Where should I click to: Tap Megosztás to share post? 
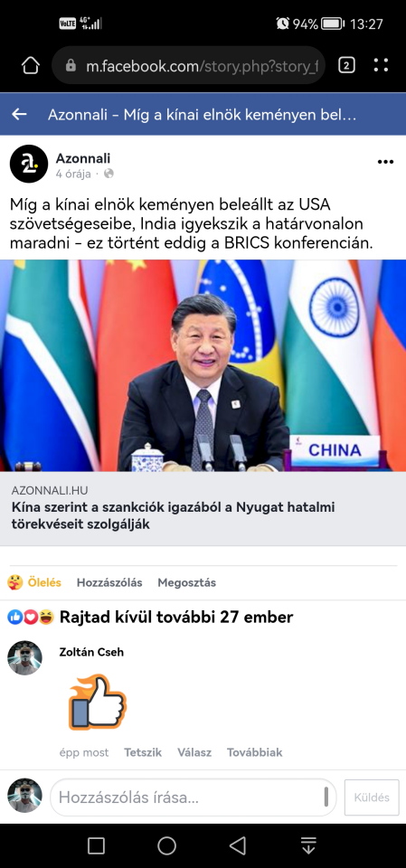coord(186,582)
